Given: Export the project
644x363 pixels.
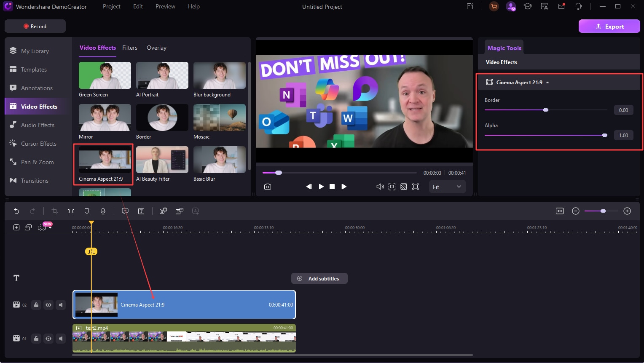Looking at the screenshot, I should click(x=609, y=26).
